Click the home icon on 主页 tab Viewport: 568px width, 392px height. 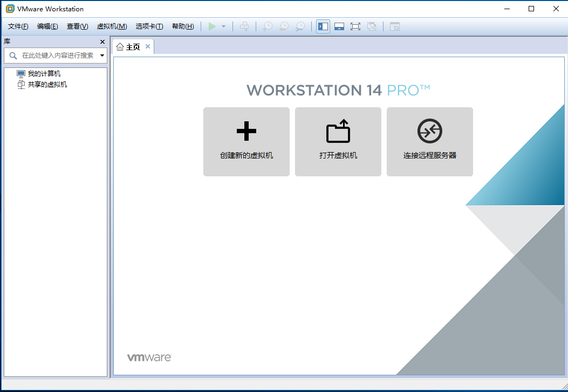(120, 47)
